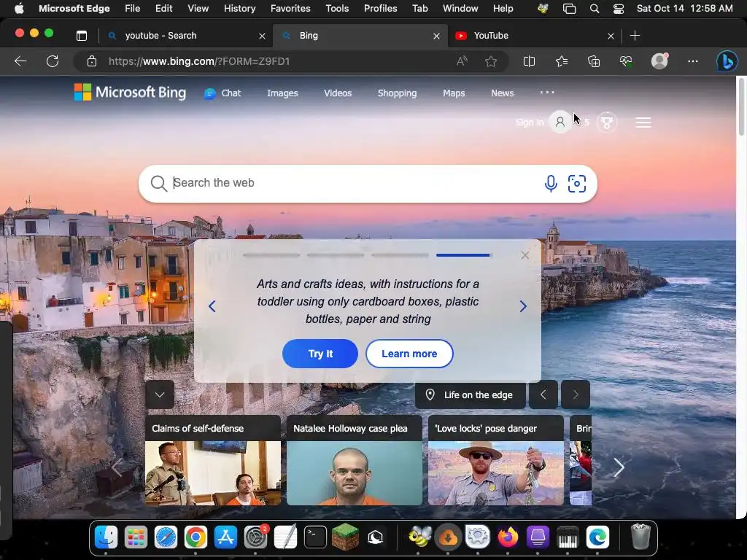Open Minecraft from the Dock
This screenshot has width=747, height=560.
pyautogui.click(x=345, y=537)
